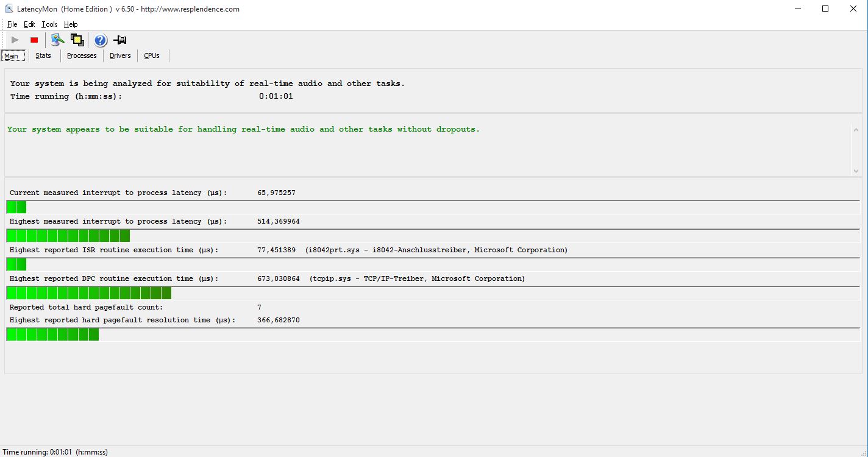Click the hard pagefault resolution time bar
Viewport: 868px width, 457px height.
pos(433,335)
